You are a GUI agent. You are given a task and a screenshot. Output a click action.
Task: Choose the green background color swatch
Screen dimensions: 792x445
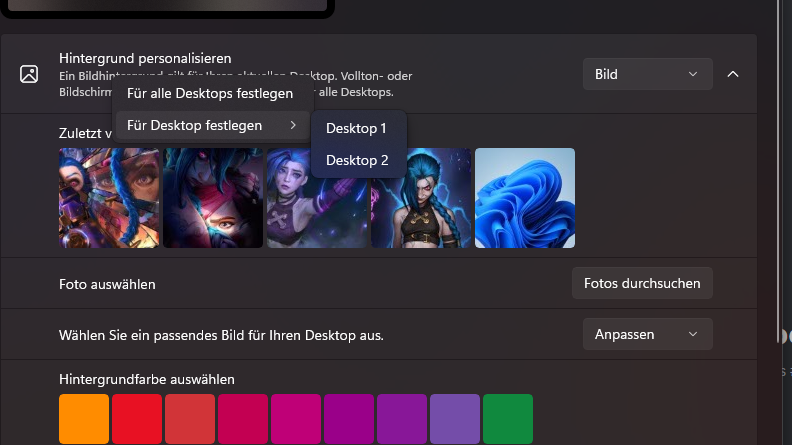[x=508, y=419]
